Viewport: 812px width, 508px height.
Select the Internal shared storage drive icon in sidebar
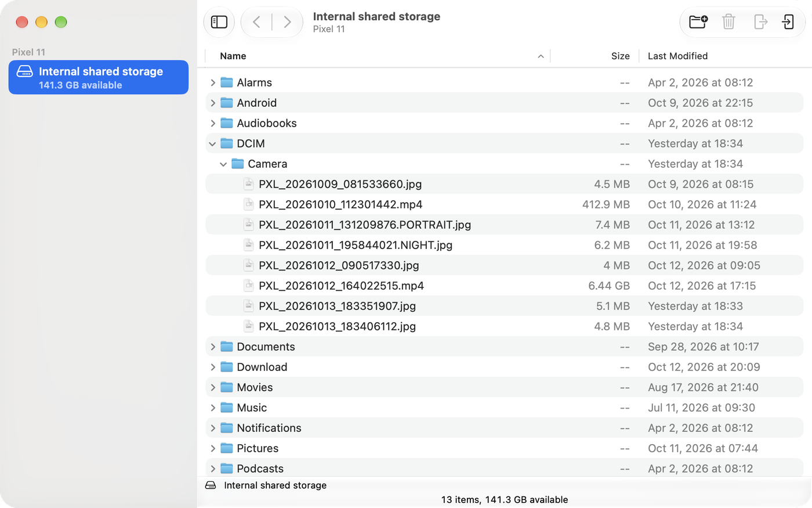pyautogui.click(x=24, y=71)
